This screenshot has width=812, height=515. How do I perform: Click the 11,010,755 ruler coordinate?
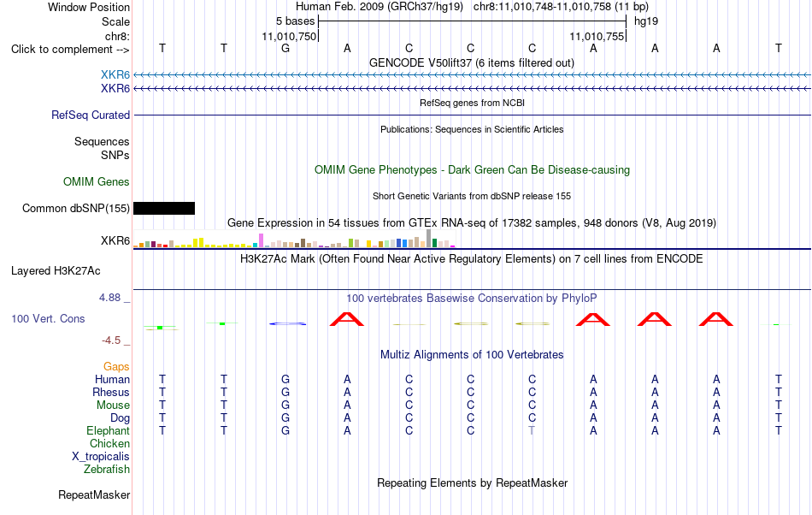click(597, 36)
